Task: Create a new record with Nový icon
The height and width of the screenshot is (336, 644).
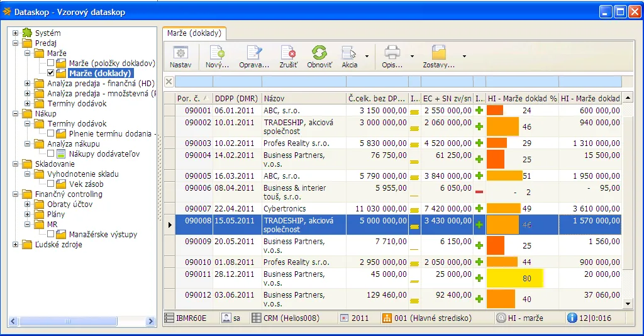Action: (217, 53)
